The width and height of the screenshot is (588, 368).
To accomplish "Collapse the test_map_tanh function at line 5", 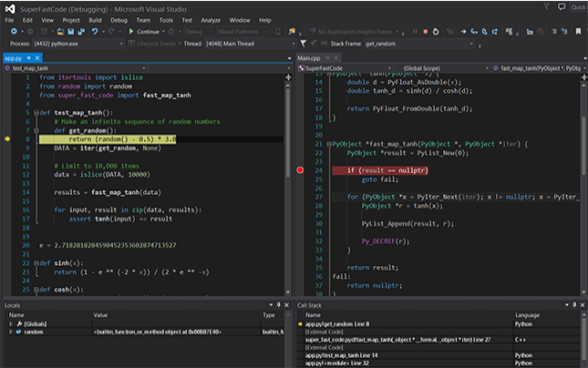I will click(36, 112).
